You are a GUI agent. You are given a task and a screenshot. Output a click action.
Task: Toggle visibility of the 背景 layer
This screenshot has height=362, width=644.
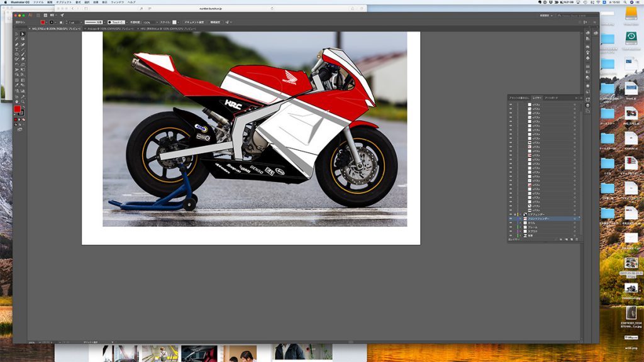511,236
